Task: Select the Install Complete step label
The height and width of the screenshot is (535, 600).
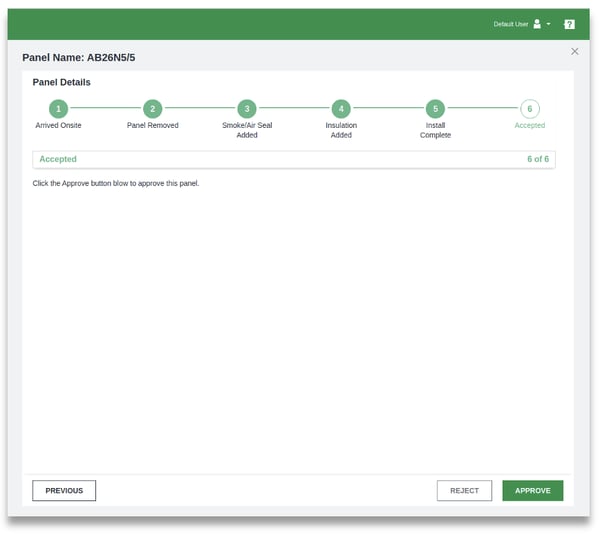Action: pos(435,130)
